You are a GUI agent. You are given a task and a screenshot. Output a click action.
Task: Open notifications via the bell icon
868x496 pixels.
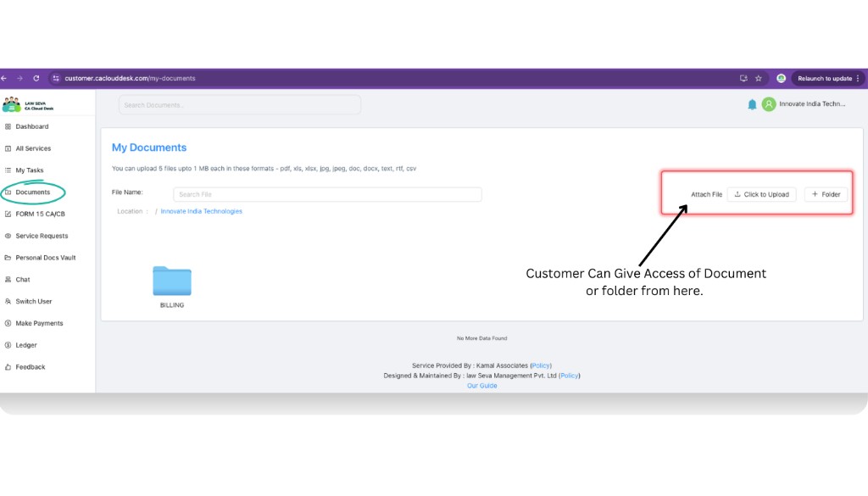click(753, 103)
